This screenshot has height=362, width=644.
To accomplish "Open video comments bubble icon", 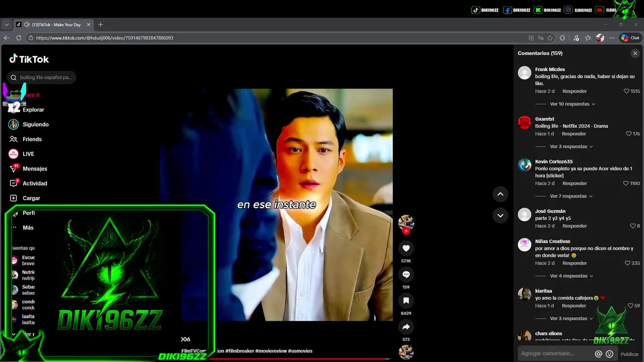I will click(x=406, y=275).
